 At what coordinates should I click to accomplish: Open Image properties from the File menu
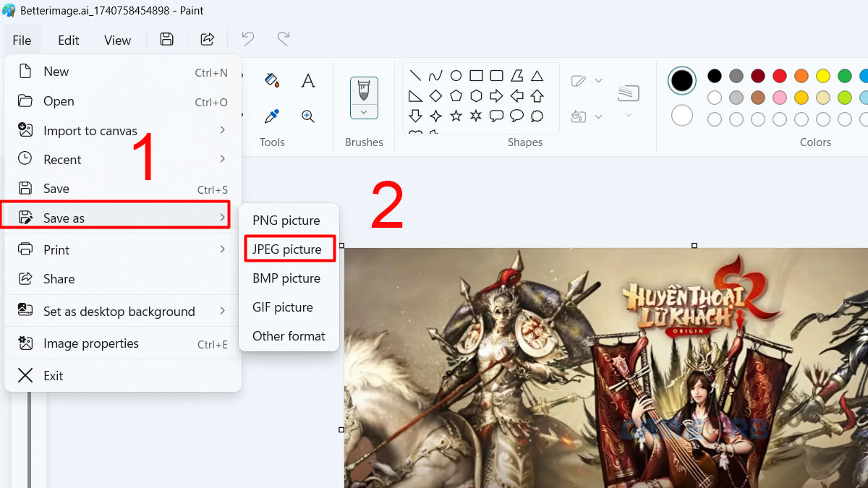[123, 344]
